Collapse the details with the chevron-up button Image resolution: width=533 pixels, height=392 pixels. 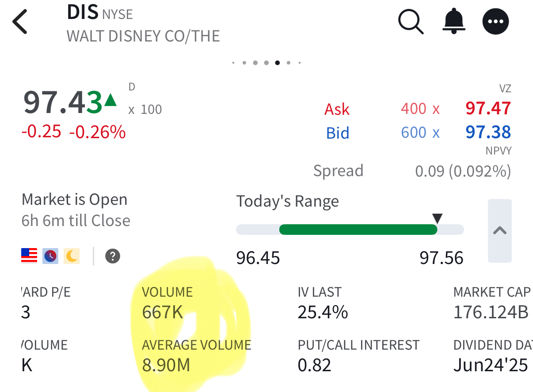(499, 230)
